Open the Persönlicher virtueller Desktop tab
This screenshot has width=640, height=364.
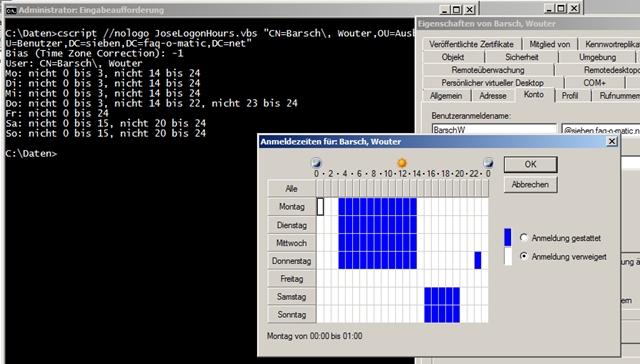pos(493,83)
